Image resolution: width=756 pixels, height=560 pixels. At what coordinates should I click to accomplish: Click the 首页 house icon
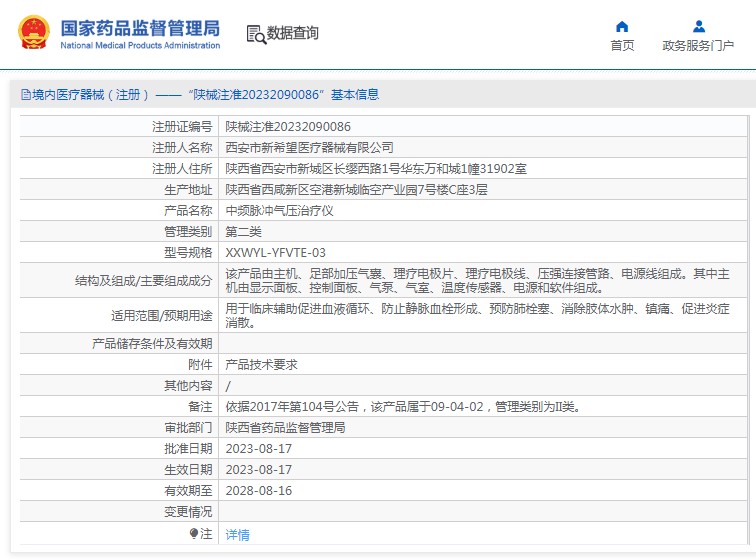point(622,26)
